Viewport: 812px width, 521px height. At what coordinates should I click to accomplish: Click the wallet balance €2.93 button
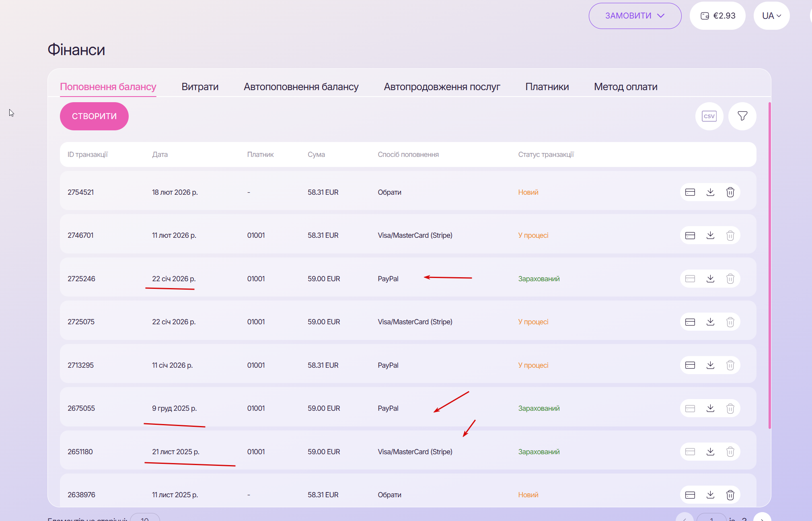click(718, 16)
